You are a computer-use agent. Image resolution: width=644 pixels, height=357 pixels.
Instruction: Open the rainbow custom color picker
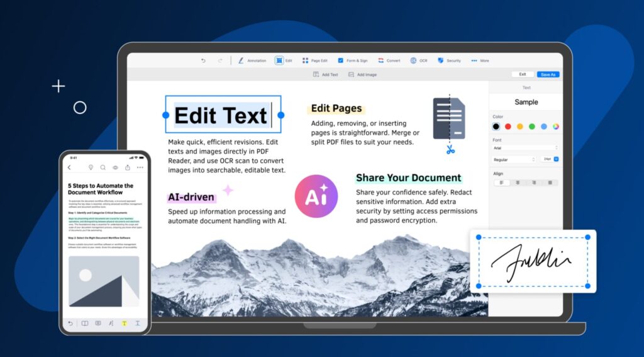[556, 127]
